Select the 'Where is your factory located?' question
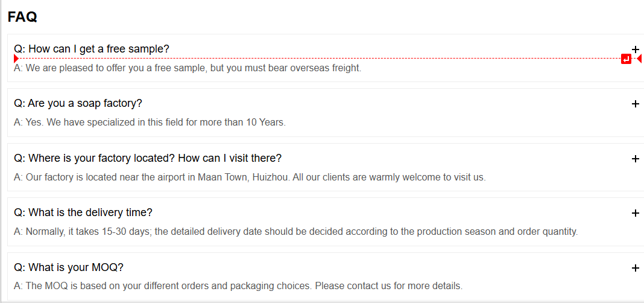The width and height of the screenshot is (644, 303). (x=148, y=158)
